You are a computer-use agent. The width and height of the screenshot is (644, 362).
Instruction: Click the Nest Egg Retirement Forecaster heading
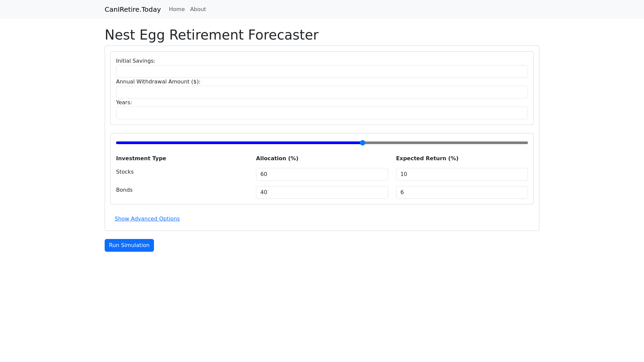[211, 35]
